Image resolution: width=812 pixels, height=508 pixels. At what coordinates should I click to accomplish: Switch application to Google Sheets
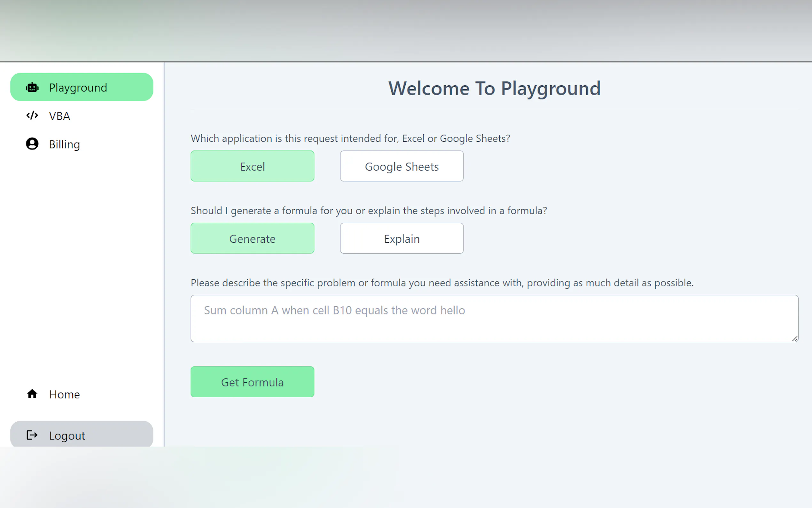[x=402, y=166]
